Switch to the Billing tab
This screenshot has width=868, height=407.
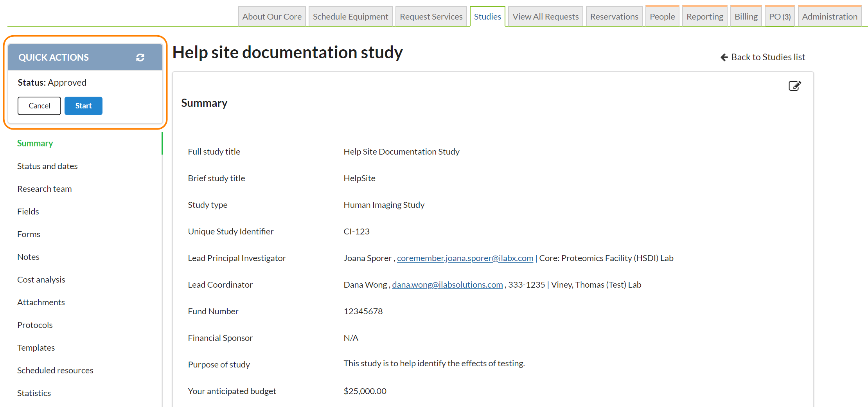(x=746, y=17)
